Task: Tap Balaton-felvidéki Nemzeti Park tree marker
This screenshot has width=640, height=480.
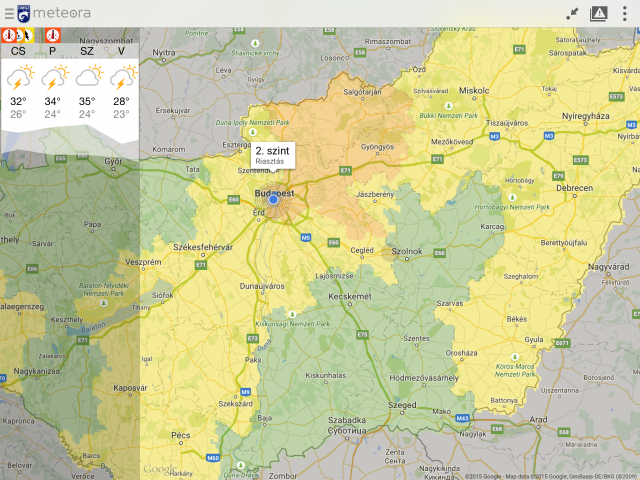Action: (x=104, y=303)
